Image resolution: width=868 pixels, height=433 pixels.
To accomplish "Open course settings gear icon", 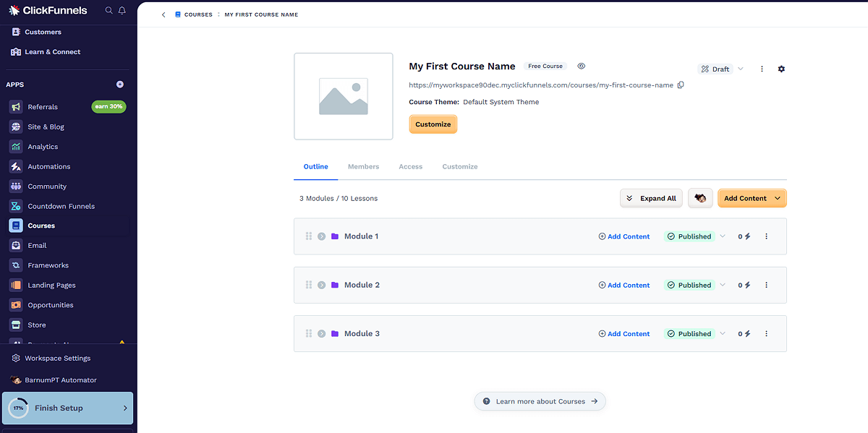I will 781,69.
